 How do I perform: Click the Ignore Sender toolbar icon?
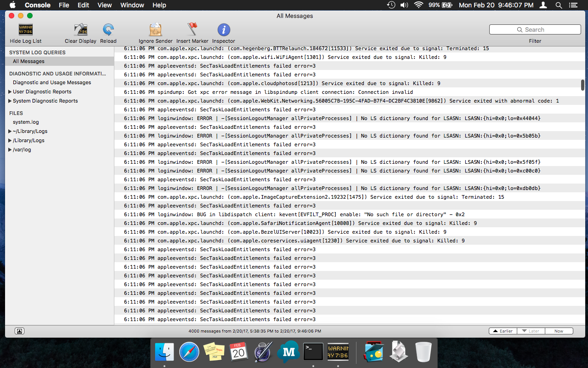point(156,30)
